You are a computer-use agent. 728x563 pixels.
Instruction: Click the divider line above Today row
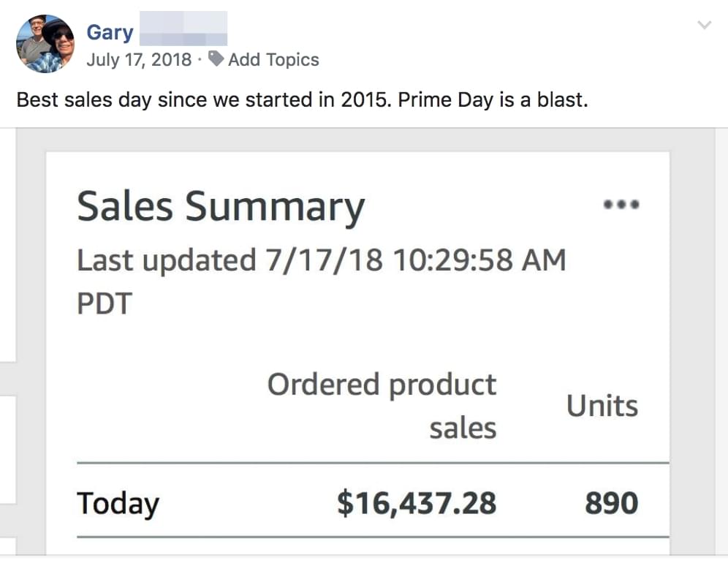click(x=373, y=463)
